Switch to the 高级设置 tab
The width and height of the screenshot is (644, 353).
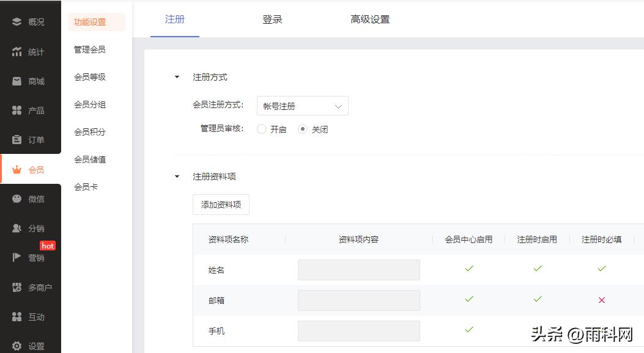coord(369,19)
